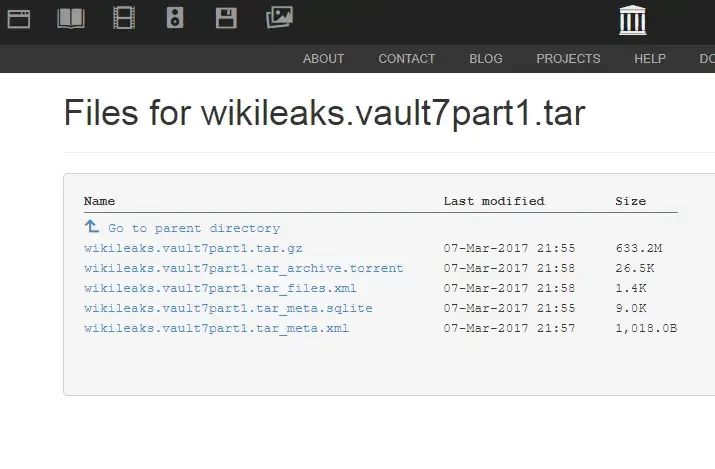Click the Video film strip icon
This screenshot has width=715, height=469.
click(x=124, y=17)
